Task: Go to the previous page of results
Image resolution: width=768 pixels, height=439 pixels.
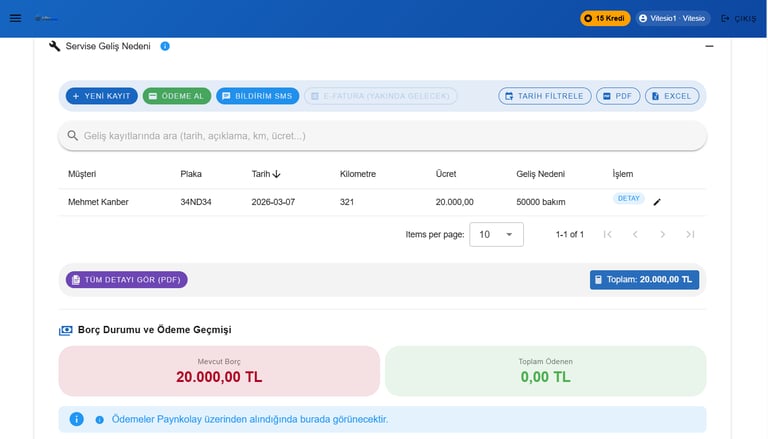Action: point(635,234)
